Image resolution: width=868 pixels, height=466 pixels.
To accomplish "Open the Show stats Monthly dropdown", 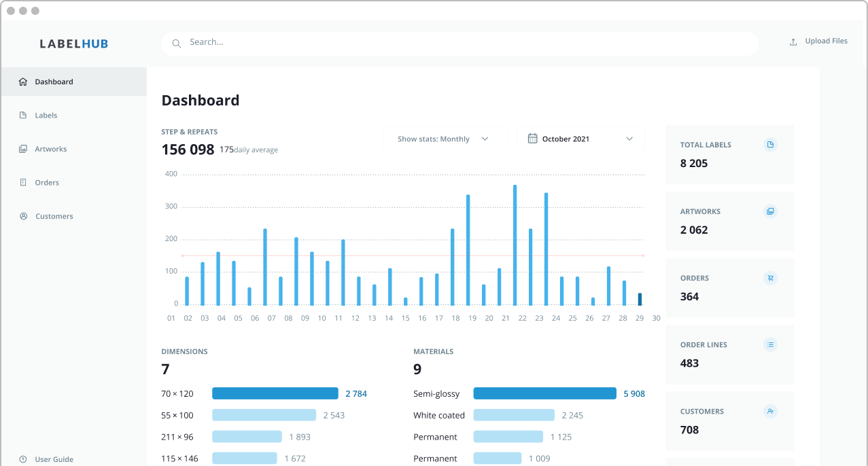I will [445, 139].
